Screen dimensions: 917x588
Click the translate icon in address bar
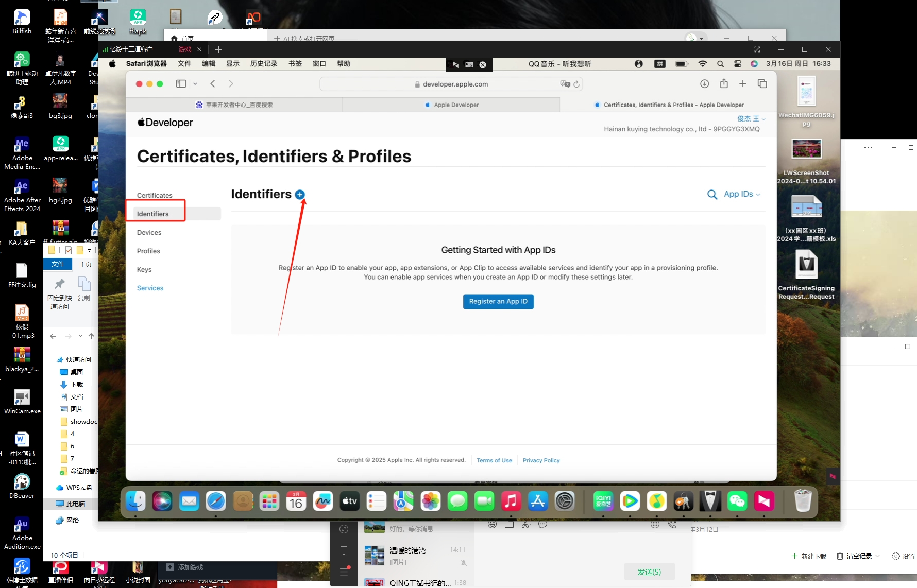pos(565,84)
